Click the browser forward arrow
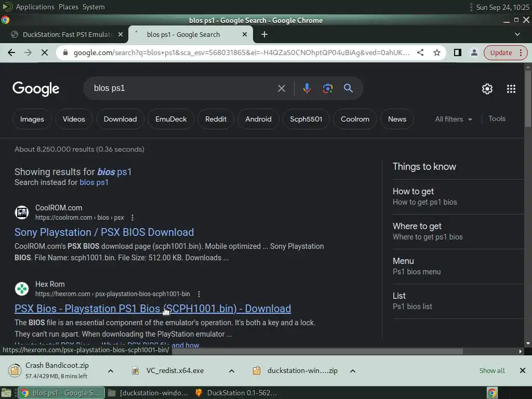532x399 pixels. point(28,52)
